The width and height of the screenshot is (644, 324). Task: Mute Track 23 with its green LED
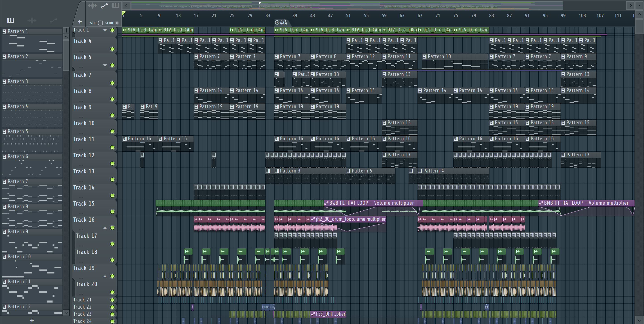click(x=112, y=314)
